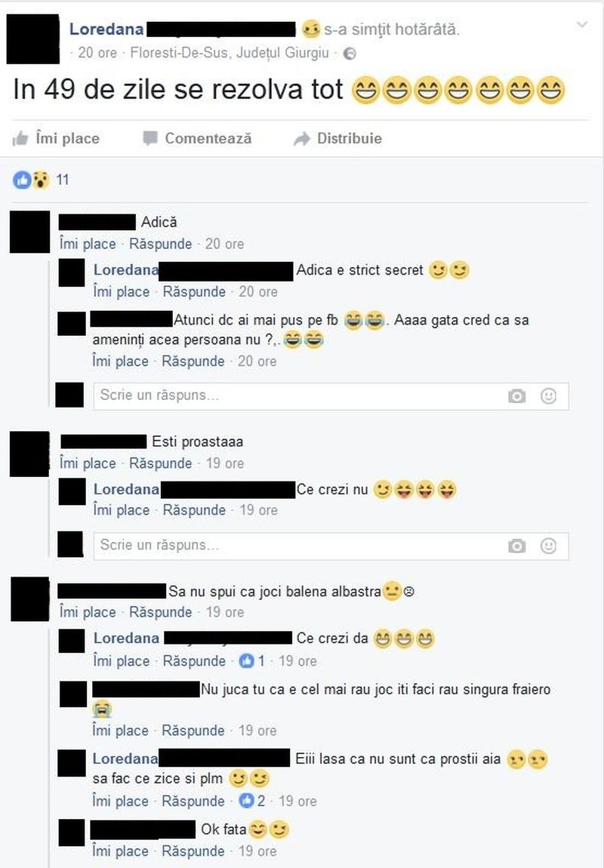The height and width of the screenshot is (868, 604).
Task: Click the Îmi place thumbs-up icon under post
Action: click(20, 138)
